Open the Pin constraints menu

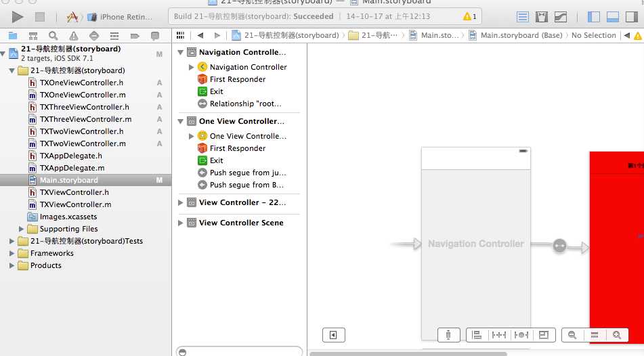(x=499, y=335)
